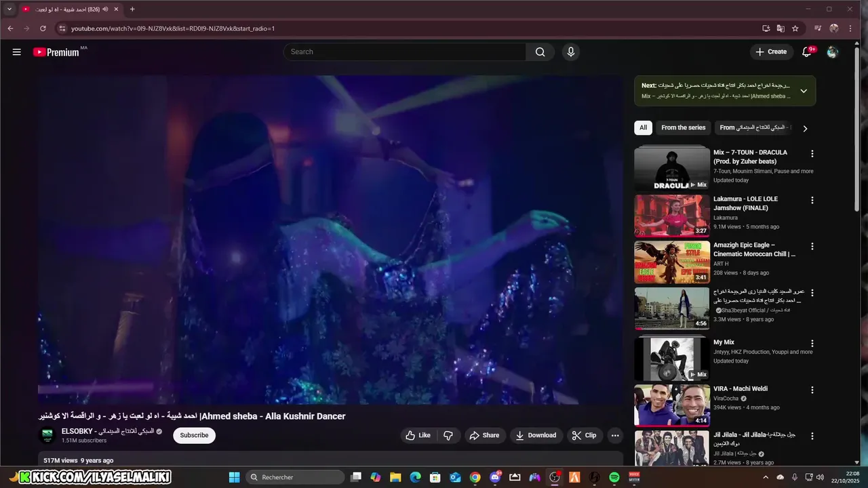Reload the page in browser toolbar

[43, 28]
